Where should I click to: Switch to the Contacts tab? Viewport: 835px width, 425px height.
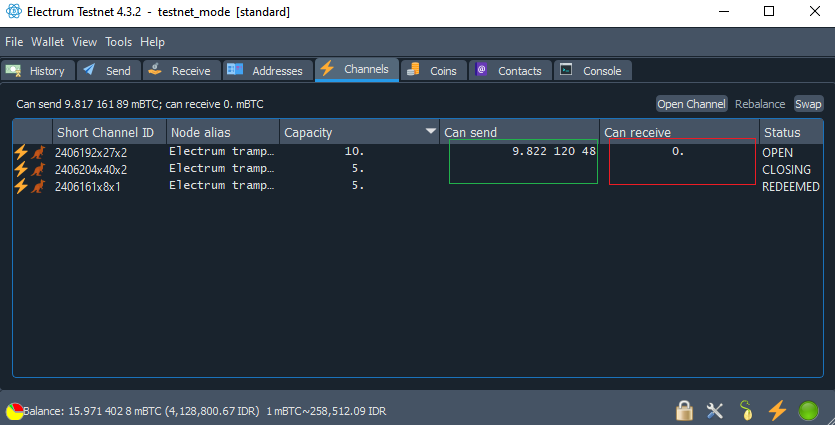tap(510, 70)
